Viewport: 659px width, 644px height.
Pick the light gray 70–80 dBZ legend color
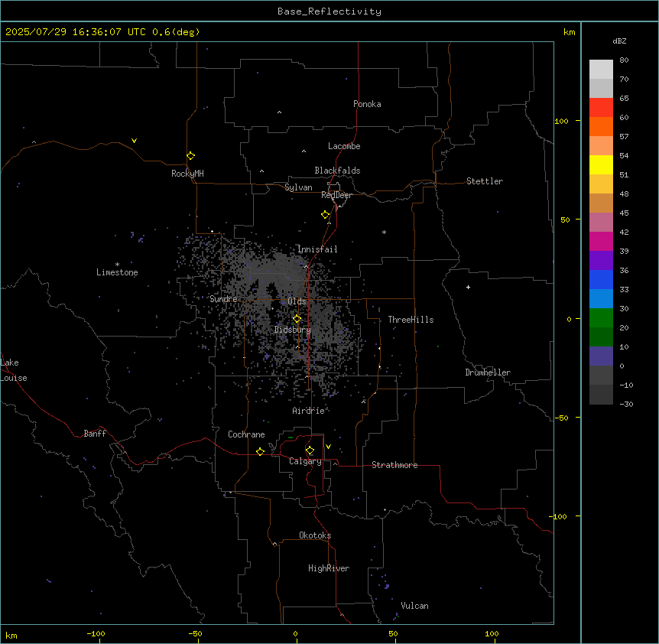[601, 69]
